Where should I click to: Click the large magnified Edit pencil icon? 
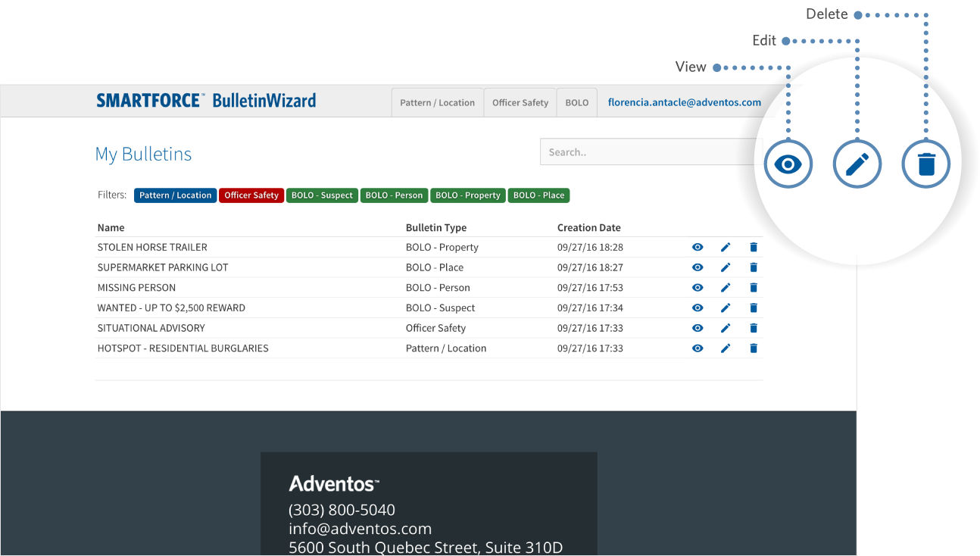point(857,164)
